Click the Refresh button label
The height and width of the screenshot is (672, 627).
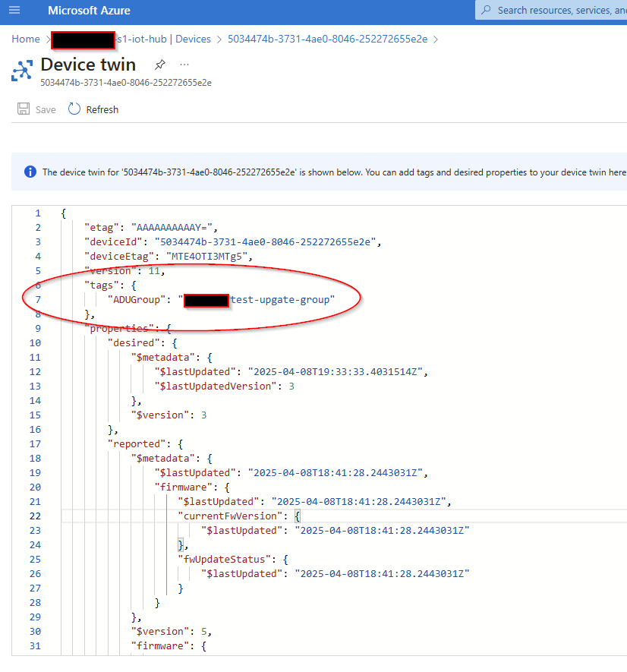102,109
